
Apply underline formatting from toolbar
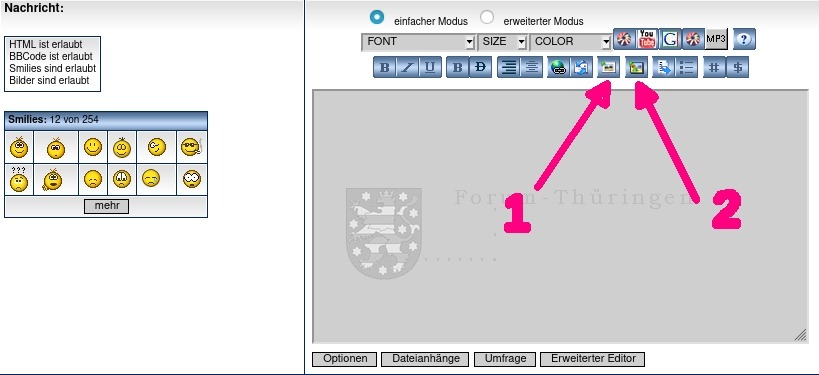click(430, 67)
